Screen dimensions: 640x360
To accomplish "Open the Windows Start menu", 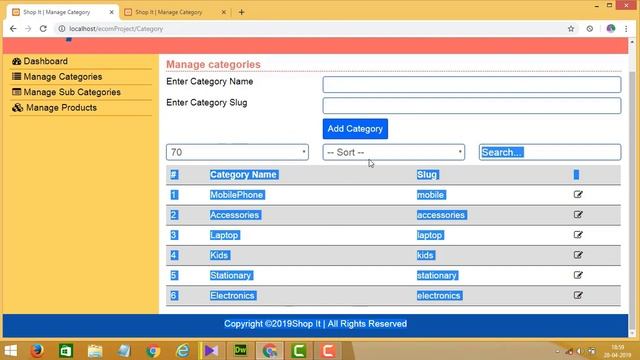I will tap(11, 351).
